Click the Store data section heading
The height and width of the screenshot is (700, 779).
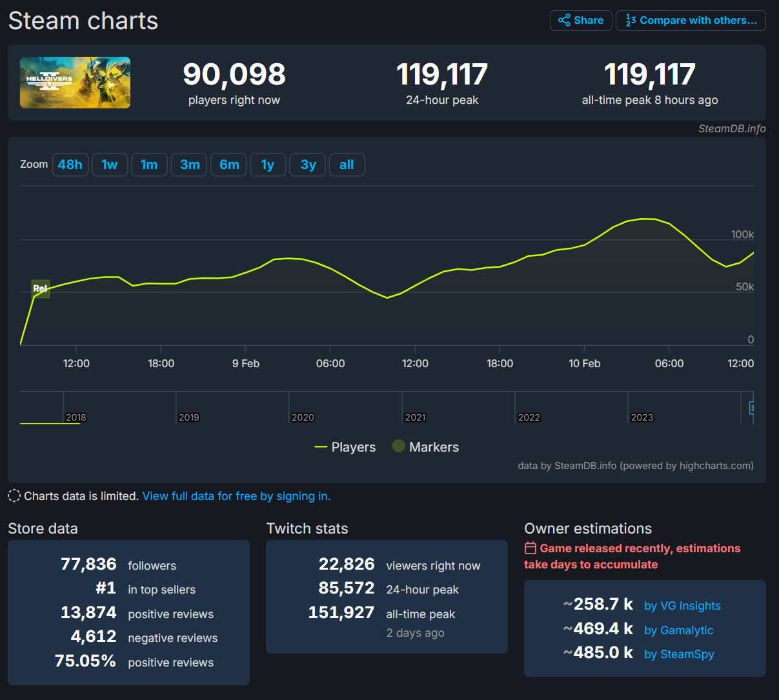[x=43, y=529]
